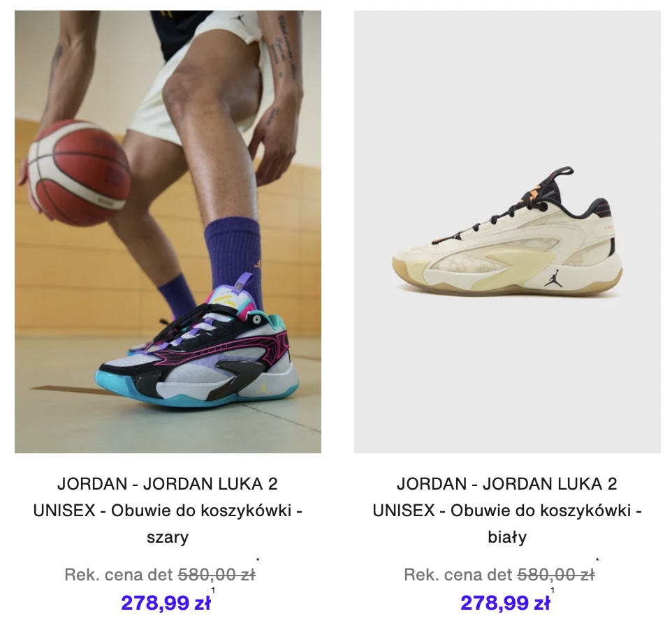Click the Jumpman logo on the white shoe
This screenshot has height=637, width=672.
[x=553, y=279]
